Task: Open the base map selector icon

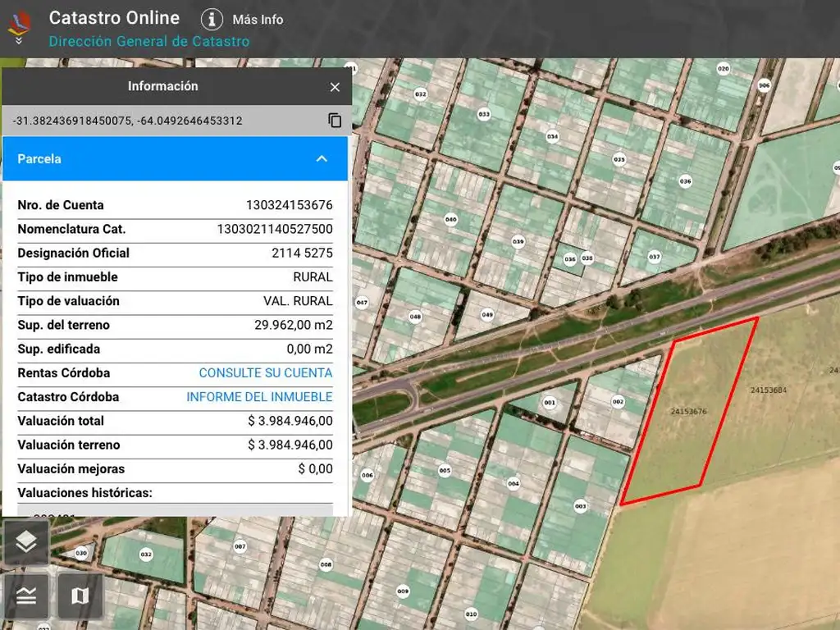Action: 80,596
